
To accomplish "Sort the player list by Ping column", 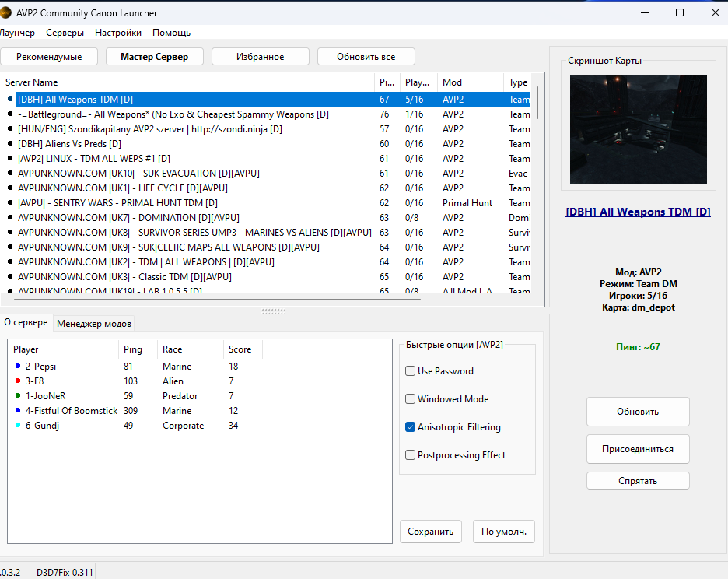I will (138, 349).
